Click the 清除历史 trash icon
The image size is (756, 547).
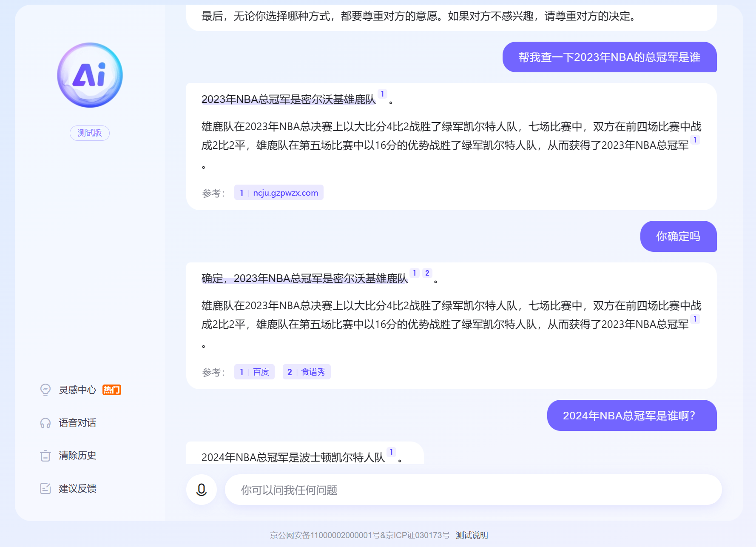pos(45,456)
